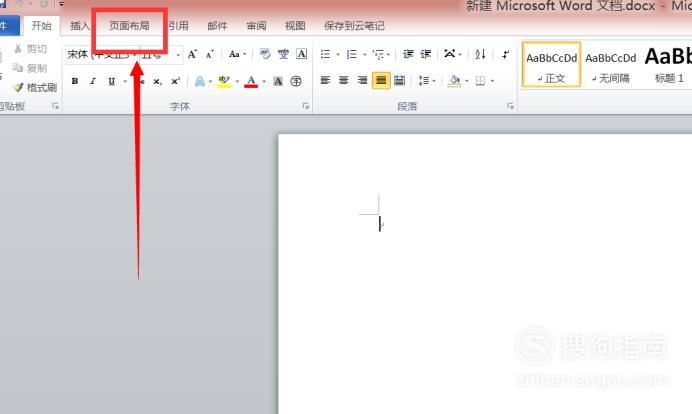
Task: Click inside the blank document page
Action: click(x=485, y=274)
